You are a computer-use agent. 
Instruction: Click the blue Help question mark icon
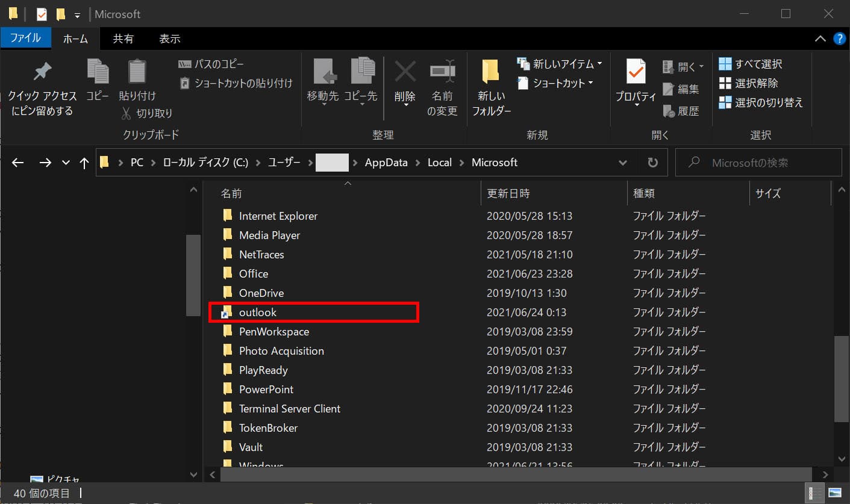[839, 39]
